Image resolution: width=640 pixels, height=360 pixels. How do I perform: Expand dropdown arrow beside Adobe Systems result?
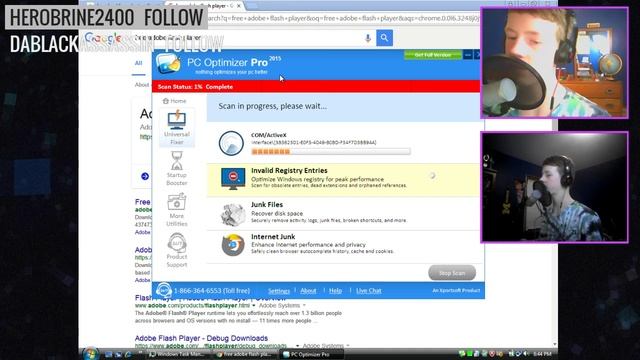(304, 305)
